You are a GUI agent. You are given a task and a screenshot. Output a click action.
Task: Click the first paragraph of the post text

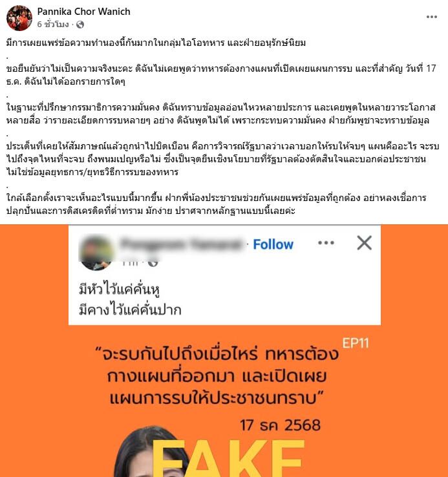tap(156, 43)
